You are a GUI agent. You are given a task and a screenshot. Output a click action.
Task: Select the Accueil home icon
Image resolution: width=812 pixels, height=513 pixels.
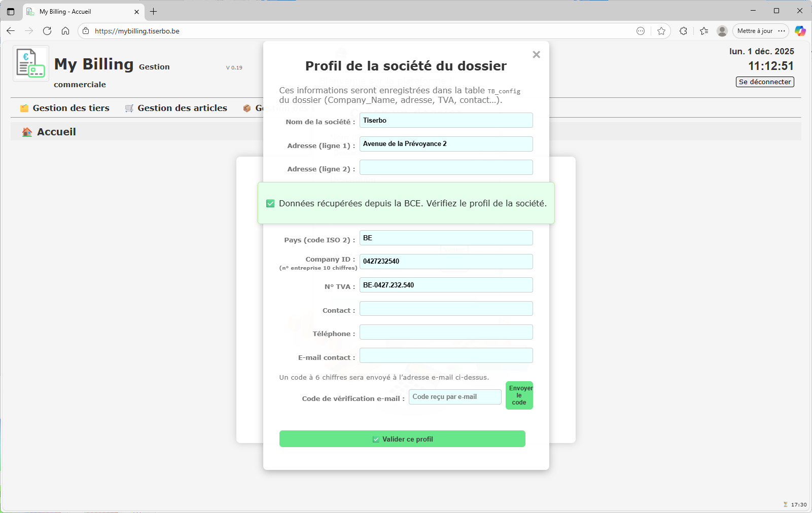click(x=25, y=131)
